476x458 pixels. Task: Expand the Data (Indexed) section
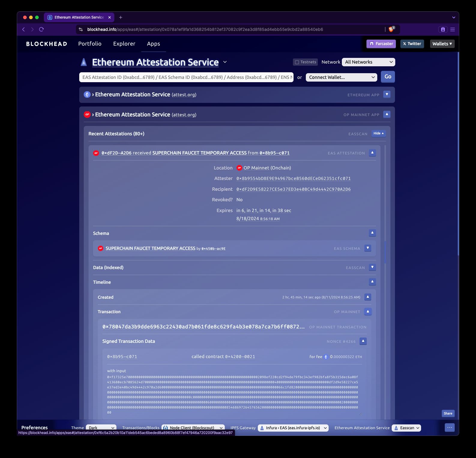pyautogui.click(x=372, y=267)
